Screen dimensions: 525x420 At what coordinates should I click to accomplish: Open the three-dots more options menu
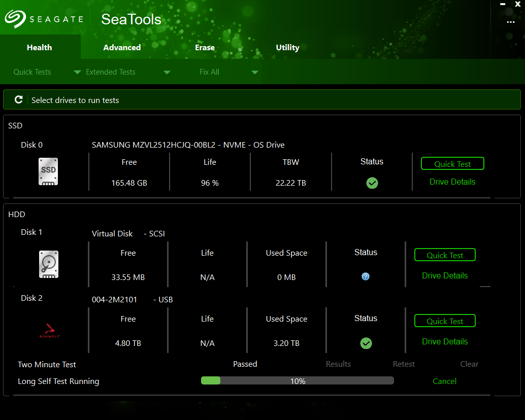point(510,22)
